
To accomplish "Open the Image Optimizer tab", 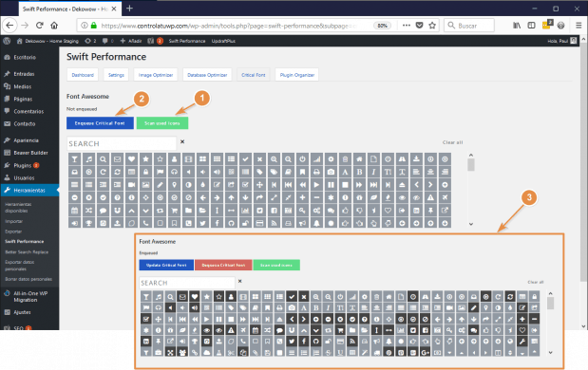I will coord(156,75).
